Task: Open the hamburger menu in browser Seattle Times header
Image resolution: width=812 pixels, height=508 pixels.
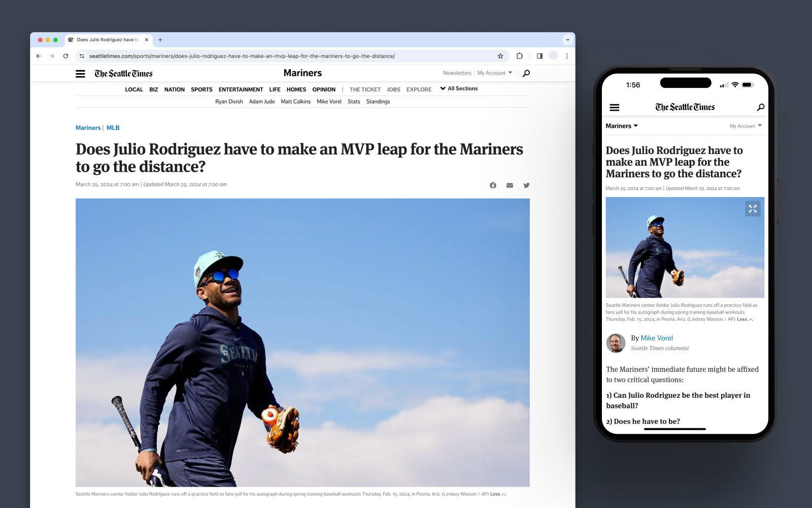Action: (x=80, y=74)
